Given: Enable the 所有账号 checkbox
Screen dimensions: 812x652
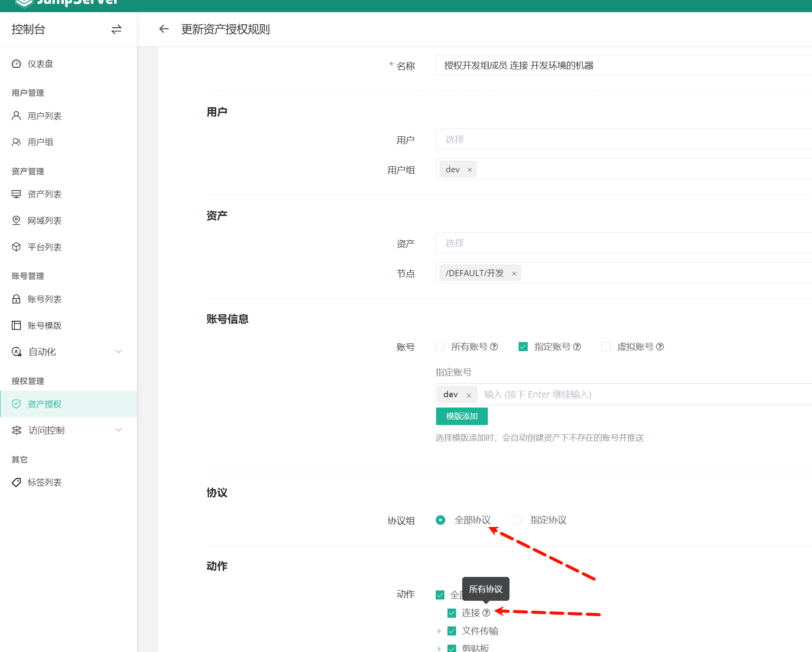Looking at the screenshot, I should pyautogui.click(x=440, y=347).
